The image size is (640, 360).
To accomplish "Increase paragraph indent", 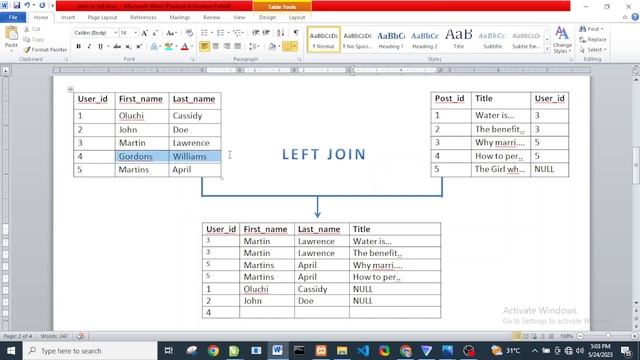I will pos(266,33).
